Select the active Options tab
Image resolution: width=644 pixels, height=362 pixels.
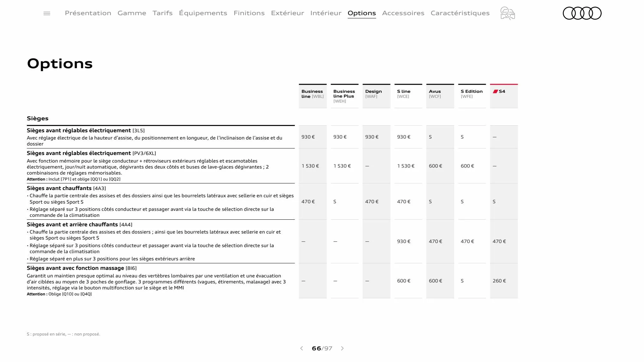pos(362,13)
